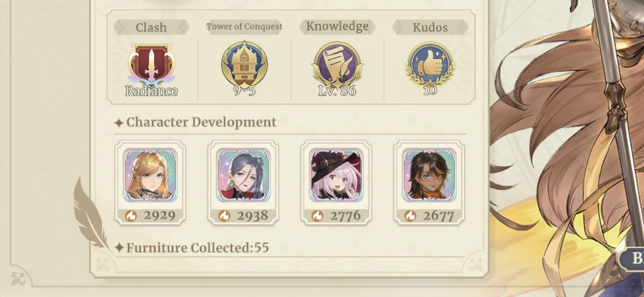
Task: Click the Clash header label
Action: pos(151,27)
